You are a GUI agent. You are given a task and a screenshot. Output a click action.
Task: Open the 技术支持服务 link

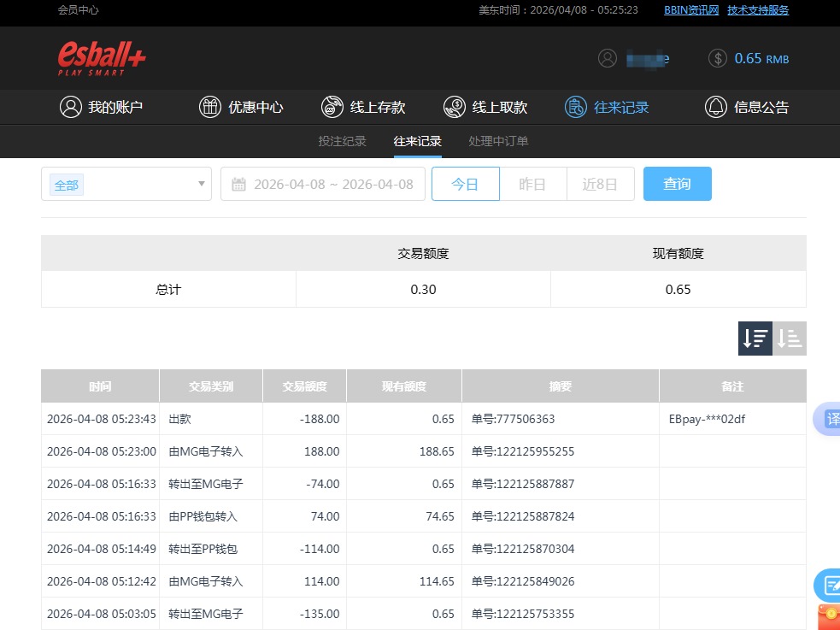[758, 9]
